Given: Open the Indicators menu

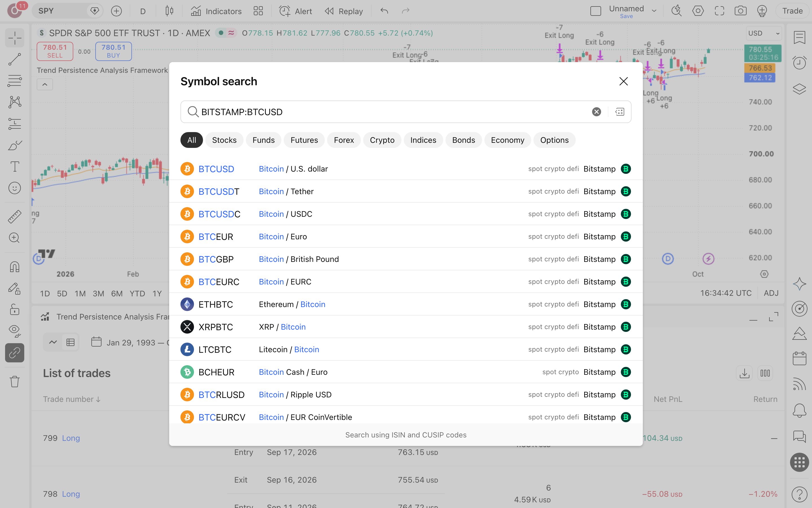Looking at the screenshot, I should (216, 11).
